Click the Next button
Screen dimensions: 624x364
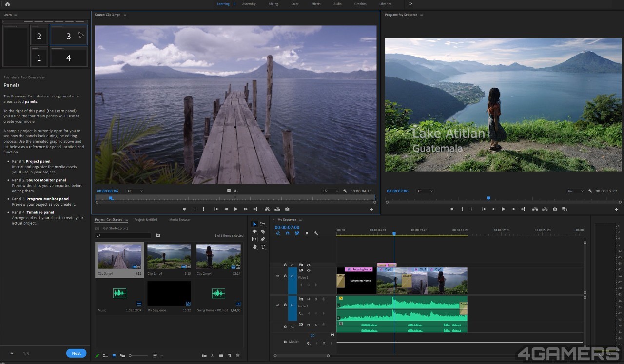[x=77, y=353]
